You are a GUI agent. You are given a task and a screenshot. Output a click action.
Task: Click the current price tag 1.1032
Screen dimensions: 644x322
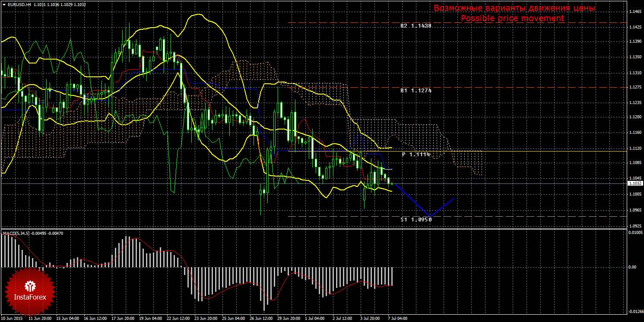[634, 183]
